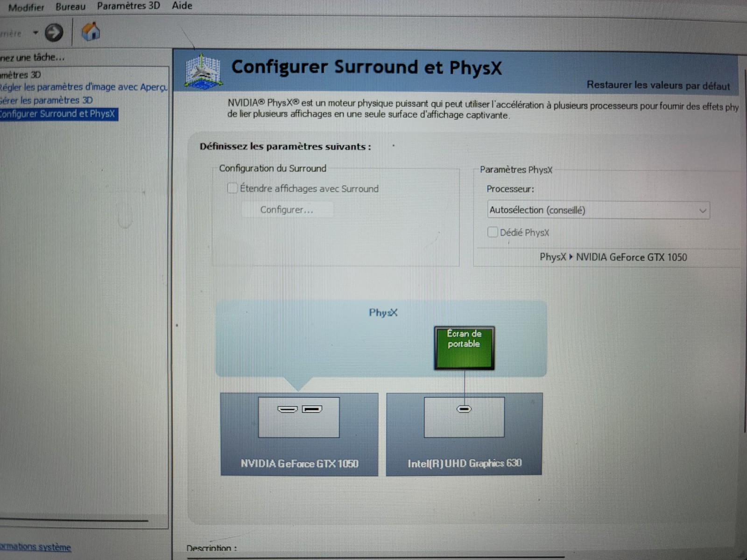Select 'Régler les paramètres d'image avec Aperçu'

pos(83,87)
